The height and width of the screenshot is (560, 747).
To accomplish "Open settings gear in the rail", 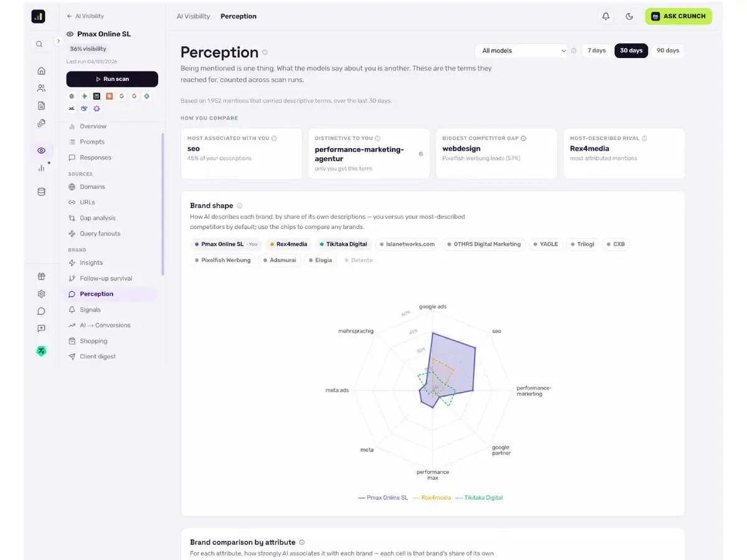I will (x=41, y=294).
